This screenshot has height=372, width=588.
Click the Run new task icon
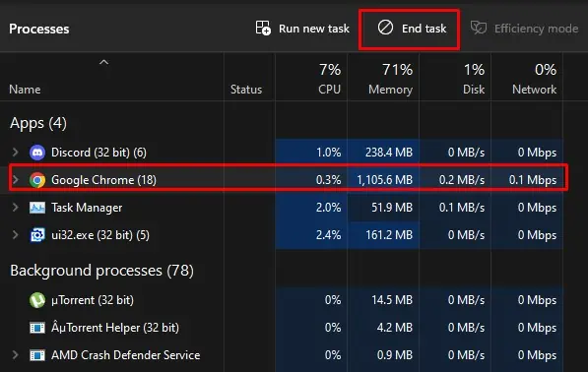point(263,29)
